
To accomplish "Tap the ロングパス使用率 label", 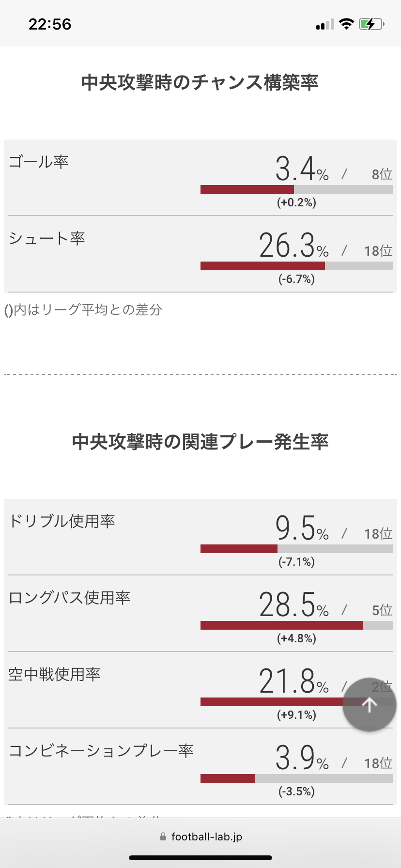I will pyautogui.click(x=70, y=597).
